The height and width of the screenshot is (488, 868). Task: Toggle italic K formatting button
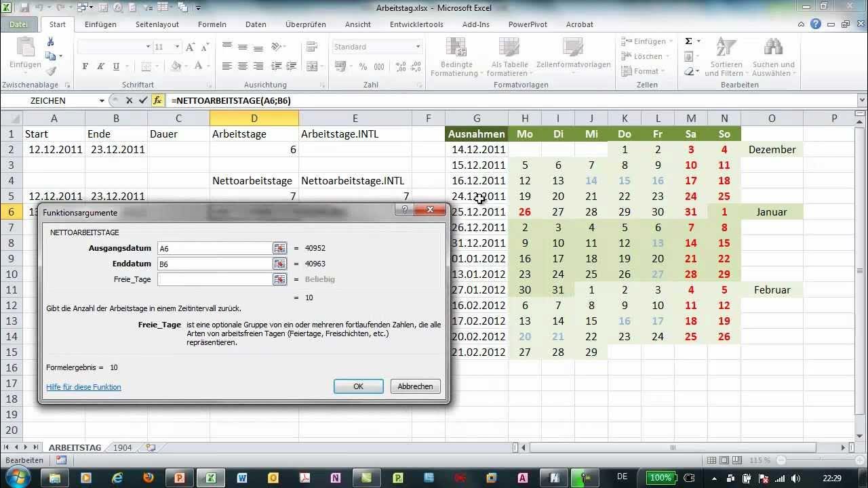click(x=101, y=66)
